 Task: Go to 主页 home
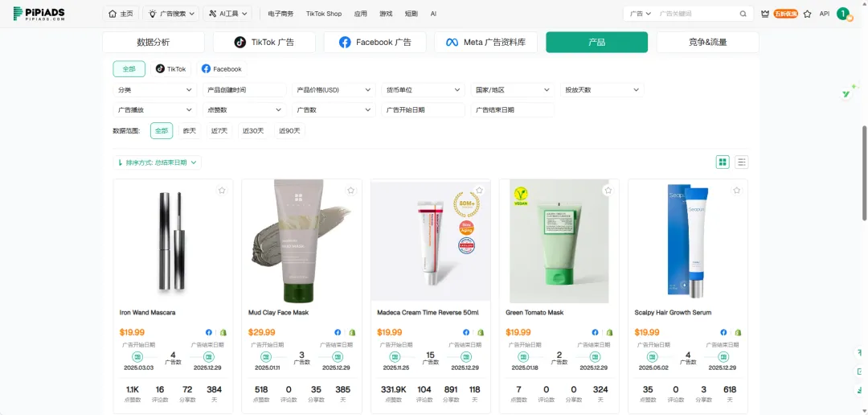pos(121,14)
